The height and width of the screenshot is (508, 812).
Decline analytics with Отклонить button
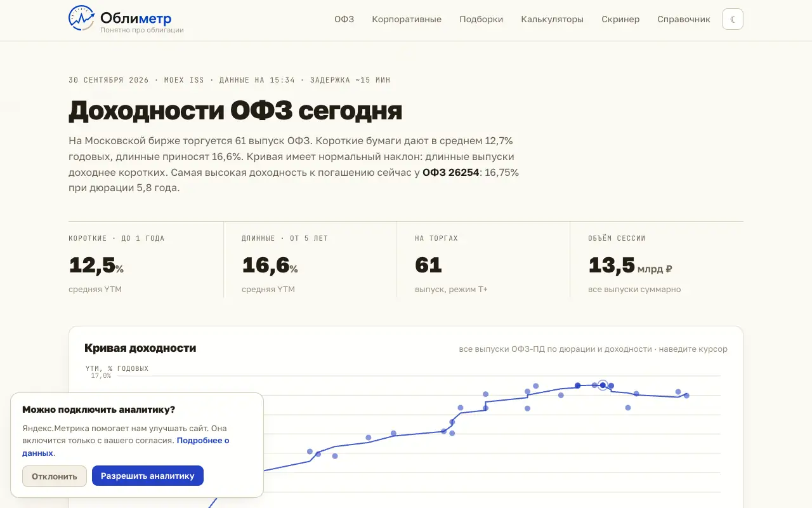click(55, 476)
